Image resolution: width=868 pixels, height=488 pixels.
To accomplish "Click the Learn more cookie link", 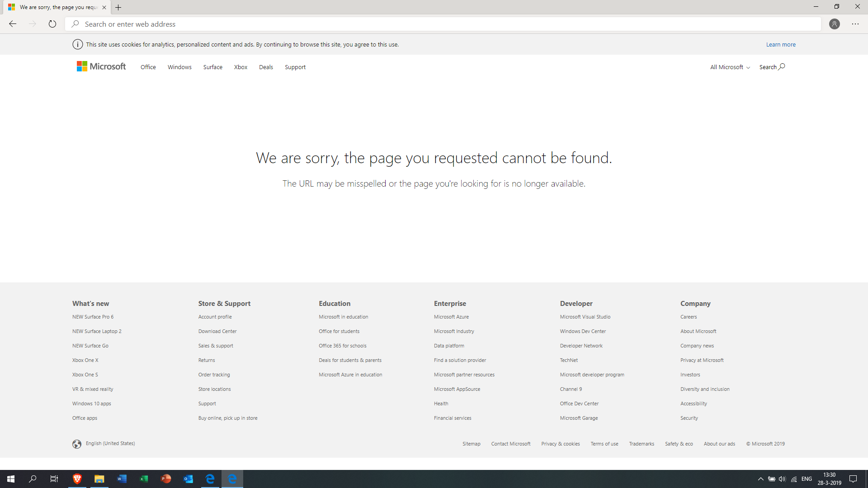I will tap(781, 44).
